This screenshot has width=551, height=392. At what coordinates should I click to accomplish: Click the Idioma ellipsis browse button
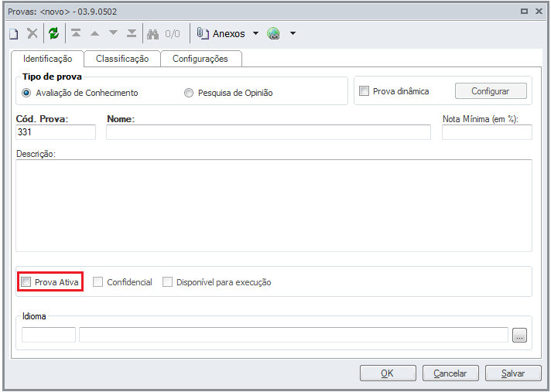[520, 335]
